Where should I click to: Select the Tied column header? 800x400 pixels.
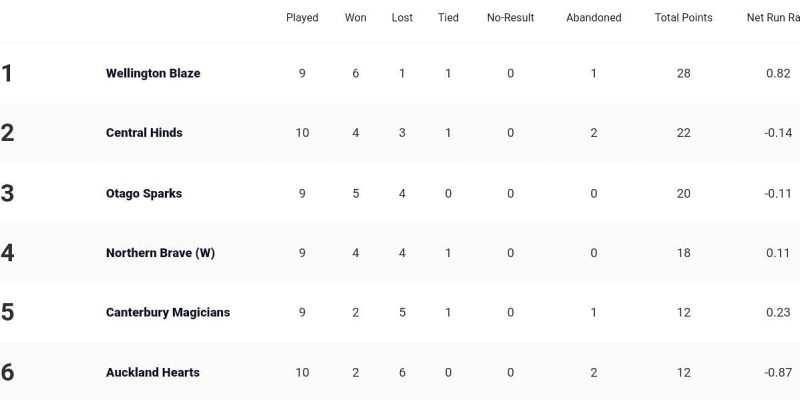click(x=448, y=18)
